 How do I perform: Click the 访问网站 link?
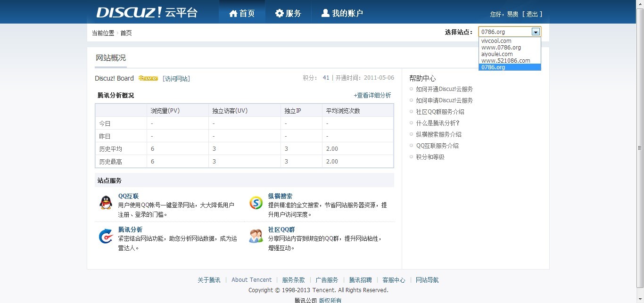coord(176,79)
